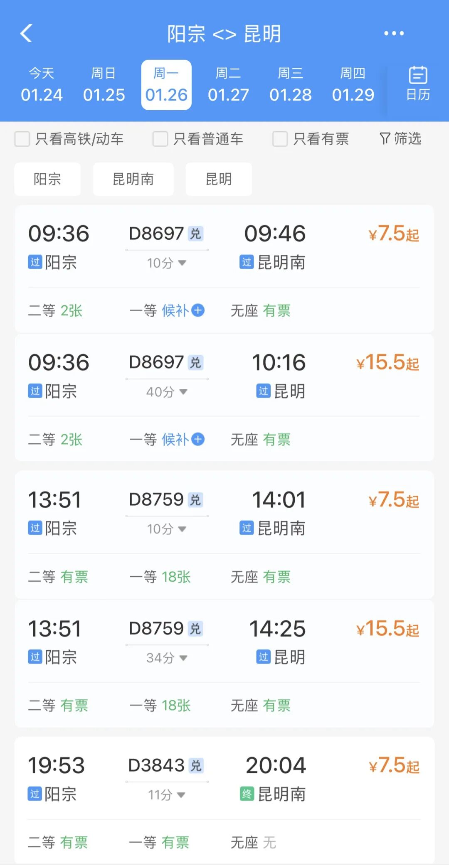Select the 今天 01.24 date tab
This screenshot has width=449, height=868.
click(42, 85)
